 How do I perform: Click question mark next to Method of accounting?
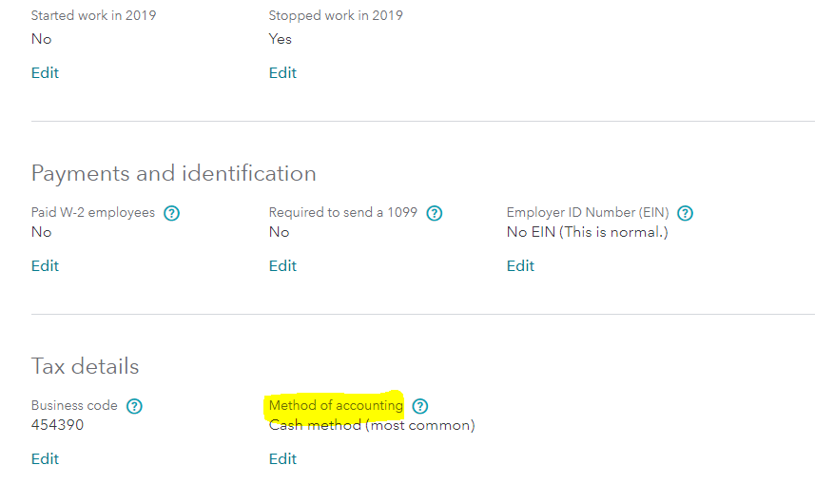tap(419, 406)
